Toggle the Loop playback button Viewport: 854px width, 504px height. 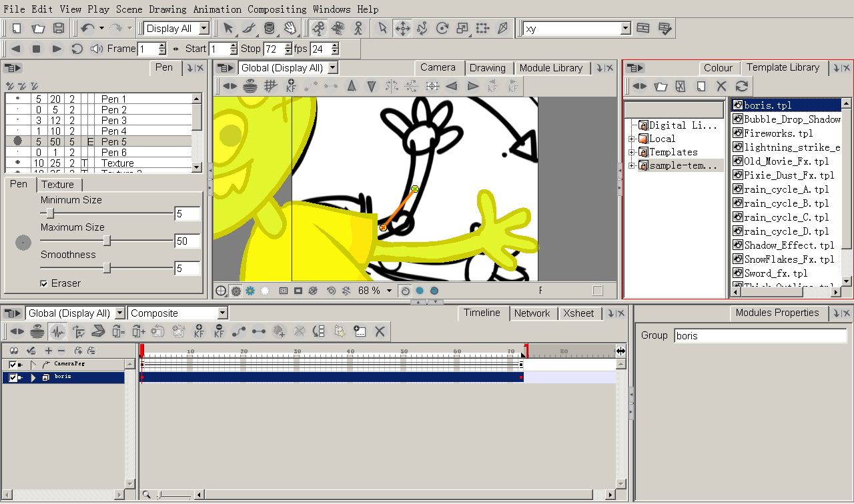[77, 49]
